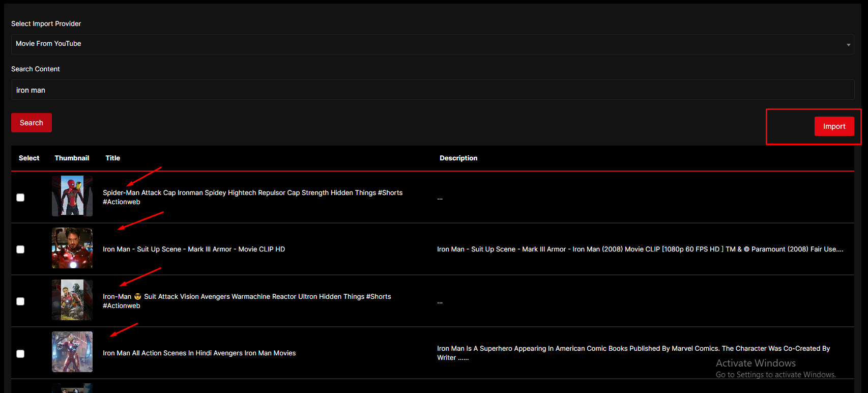The height and width of the screenshot is (393, 868).
Task: Click the 'Search Content' label
Action: point(36,69)
